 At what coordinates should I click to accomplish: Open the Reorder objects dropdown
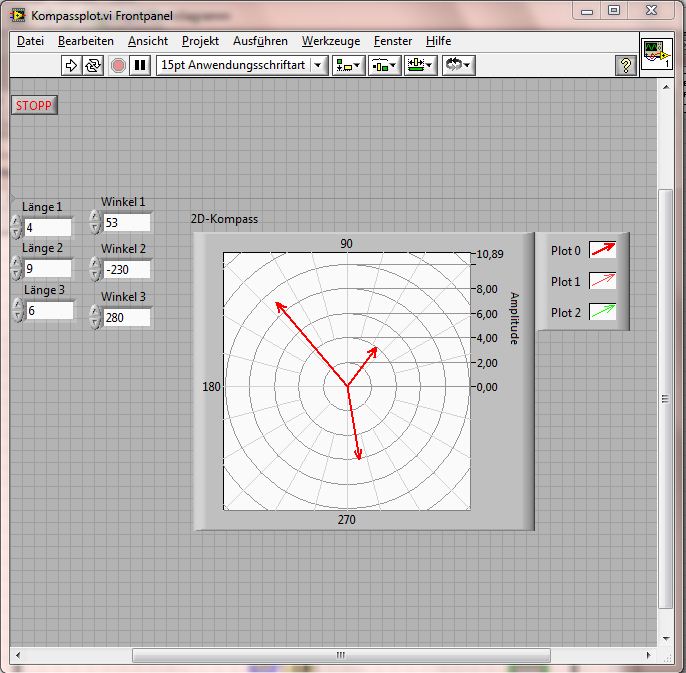[x=458, y=65]
